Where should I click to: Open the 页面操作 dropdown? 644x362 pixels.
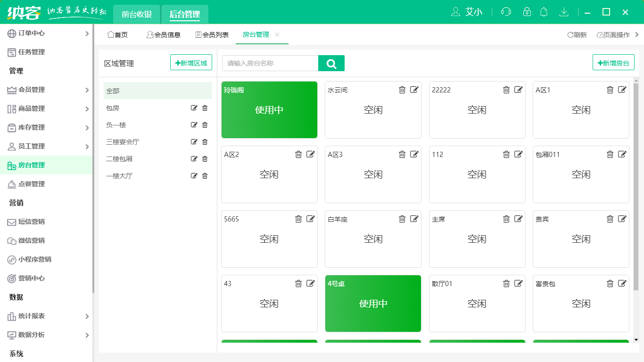tap(613, 35)
